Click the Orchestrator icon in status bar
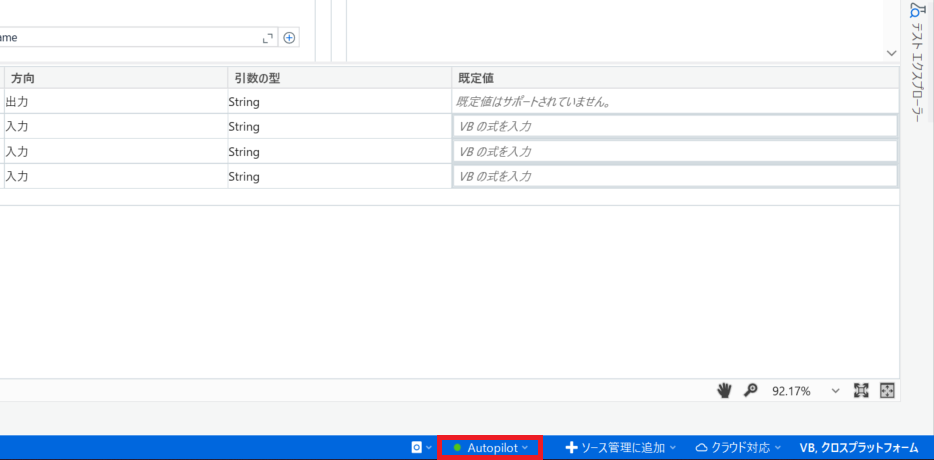Image resolution: width=934 pixels, height=460 pixels. pyautogui.click(x=417, y=448)
